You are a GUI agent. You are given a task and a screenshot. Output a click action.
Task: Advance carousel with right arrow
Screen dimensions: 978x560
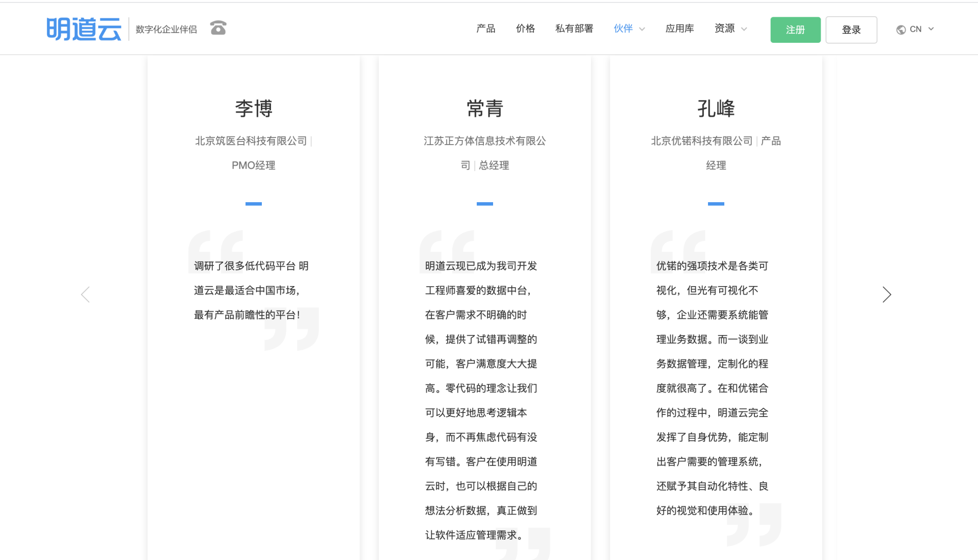tap(886, 294)
